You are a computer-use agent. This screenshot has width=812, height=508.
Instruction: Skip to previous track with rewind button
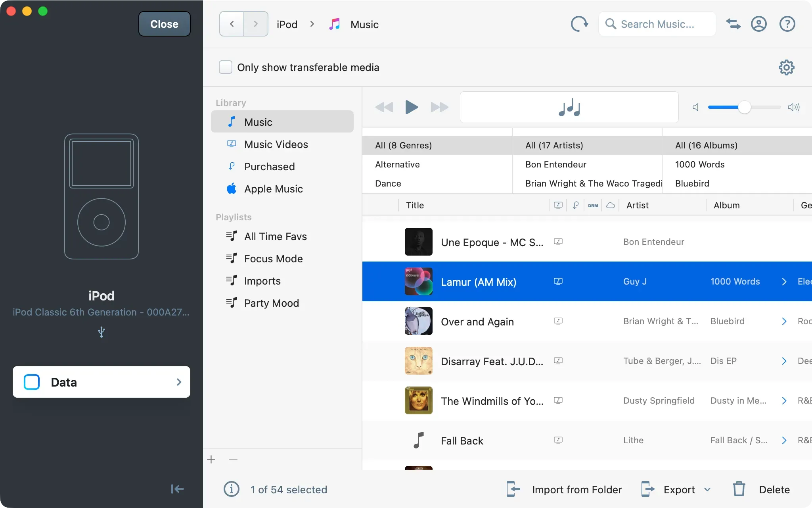click(384, 107)
